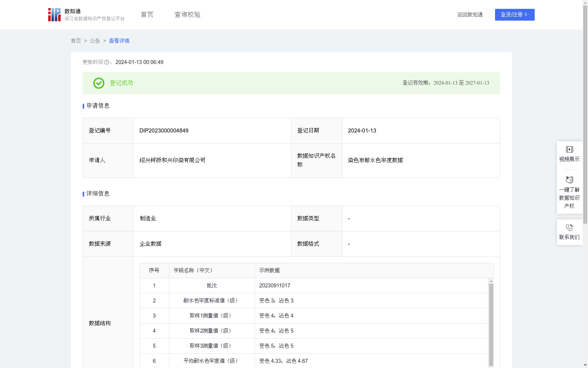Click 查看详情 in the breadcrumb
The height and width of the screenshot is (368, 588).
coord(119,41)
